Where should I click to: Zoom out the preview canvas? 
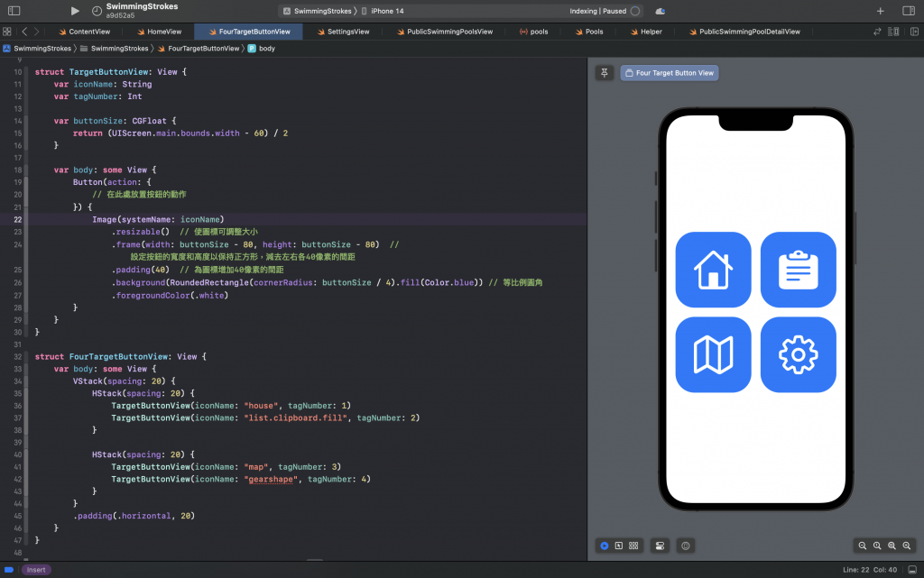(862, 546)
